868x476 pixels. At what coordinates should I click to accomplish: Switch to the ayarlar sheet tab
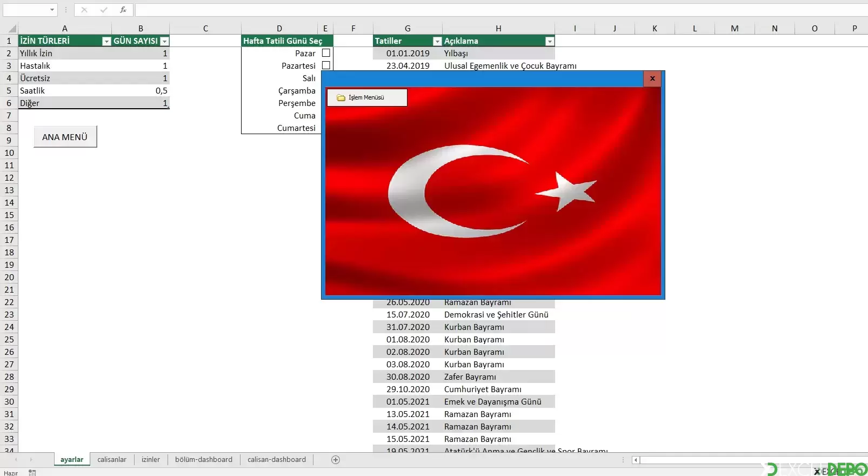coord(72,460)
